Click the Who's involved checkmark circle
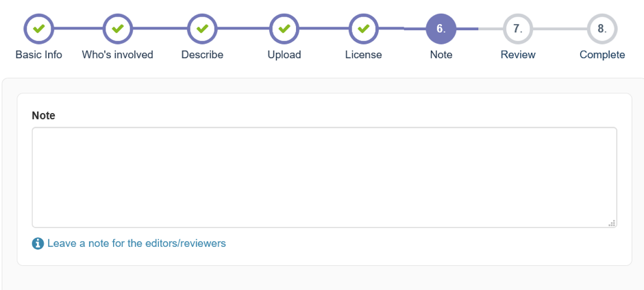The height and width of the screenshot is (290, 644). [117, 29]
